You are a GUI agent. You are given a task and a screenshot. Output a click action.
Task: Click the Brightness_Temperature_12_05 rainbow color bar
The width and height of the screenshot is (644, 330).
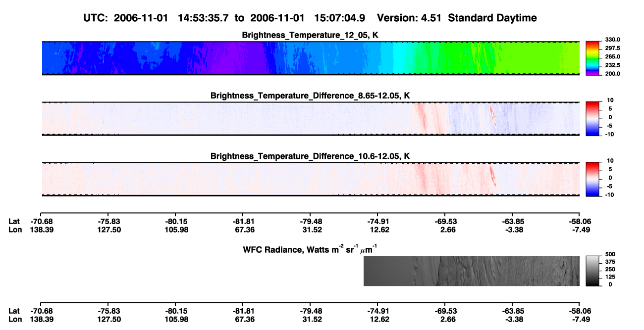592,58
